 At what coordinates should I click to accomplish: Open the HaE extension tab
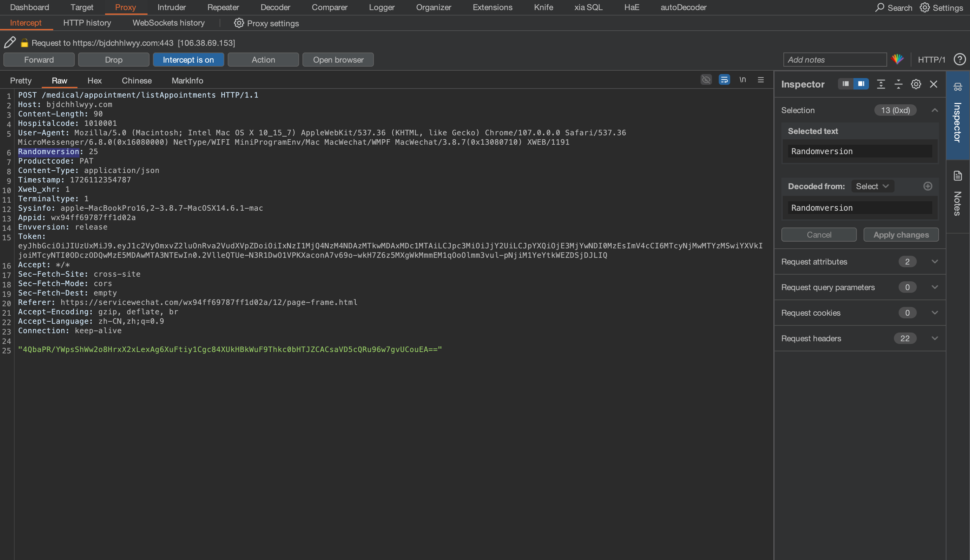coord(632,7)
